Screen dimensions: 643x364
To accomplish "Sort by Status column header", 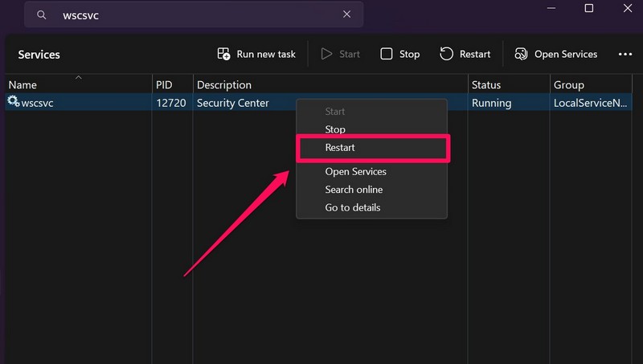I will click(486, 85).
